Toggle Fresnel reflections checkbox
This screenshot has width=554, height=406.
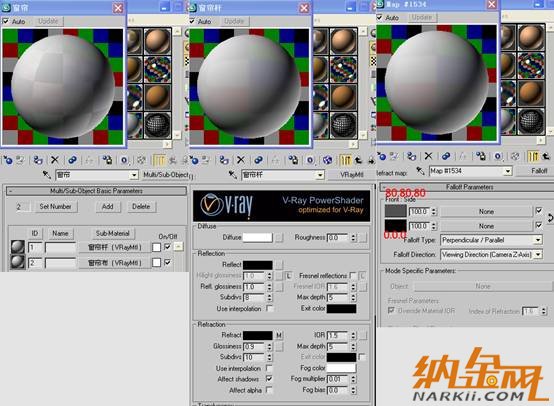tap(352, 275)
